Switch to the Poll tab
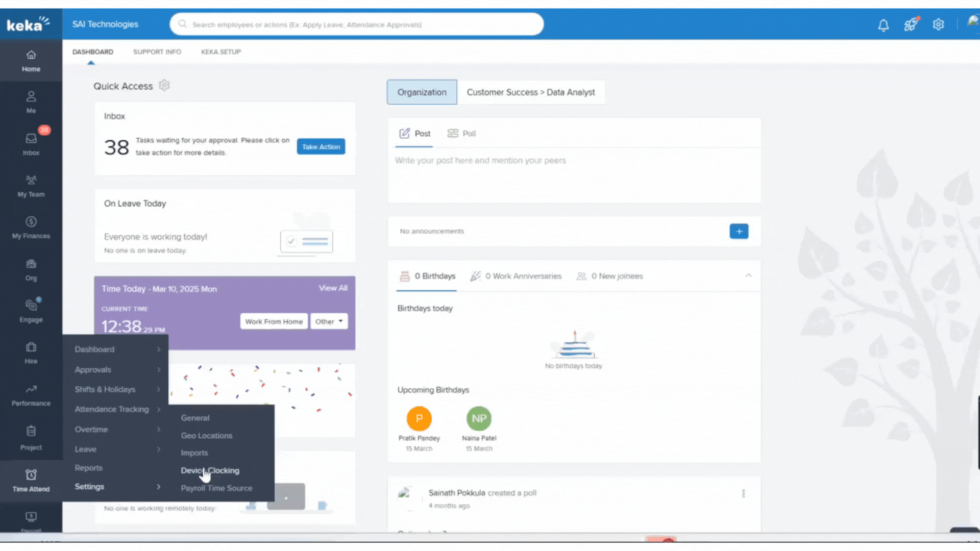Screen dimensions: 980x551 [462, 134]
